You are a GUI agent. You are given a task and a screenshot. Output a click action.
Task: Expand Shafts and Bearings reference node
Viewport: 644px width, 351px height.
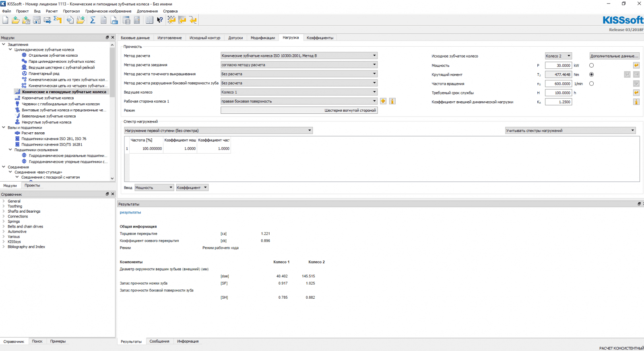pos(4,211)
